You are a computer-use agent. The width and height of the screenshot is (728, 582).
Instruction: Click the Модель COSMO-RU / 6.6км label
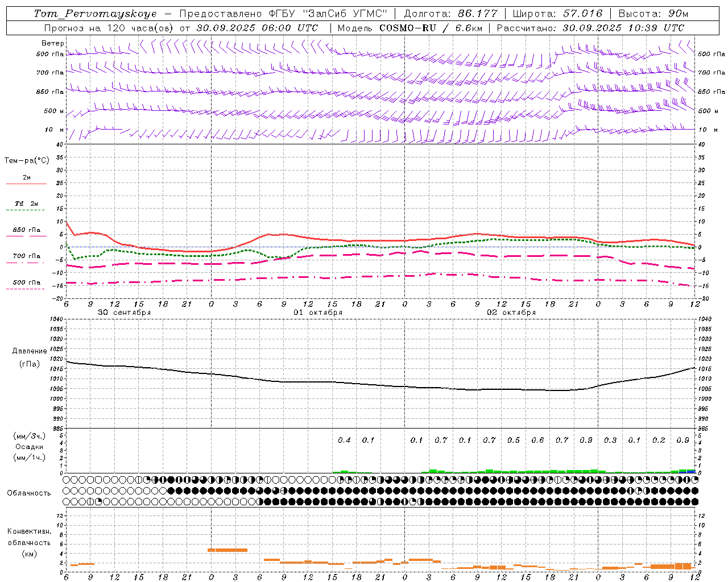point(409,28)
